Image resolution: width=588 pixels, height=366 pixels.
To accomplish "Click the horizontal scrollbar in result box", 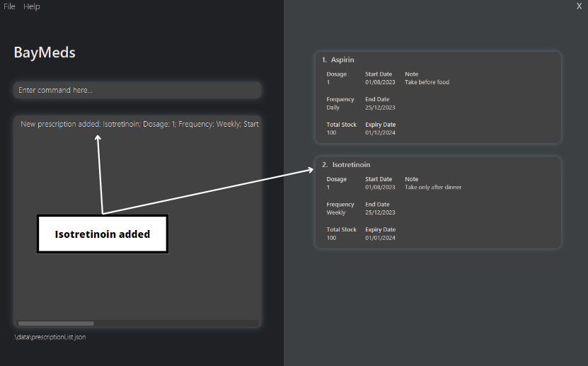I will (x=56, y=324).
